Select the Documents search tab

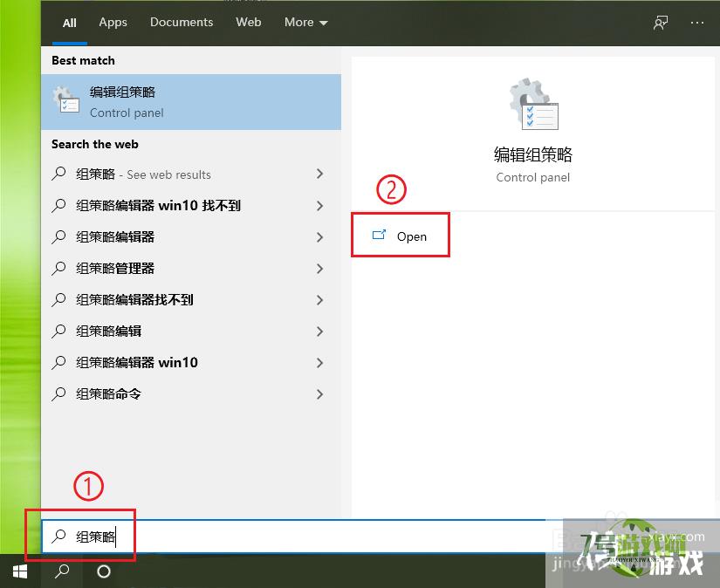pos(182,22)
